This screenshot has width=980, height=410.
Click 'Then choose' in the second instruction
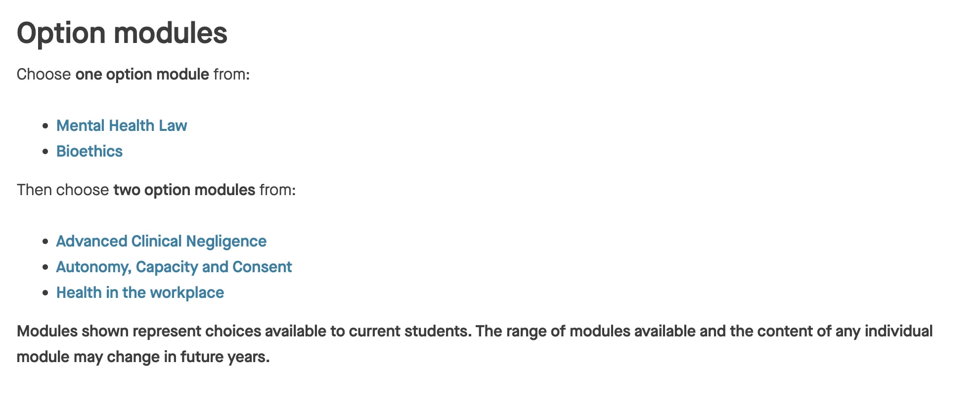[x=63, y=190]
